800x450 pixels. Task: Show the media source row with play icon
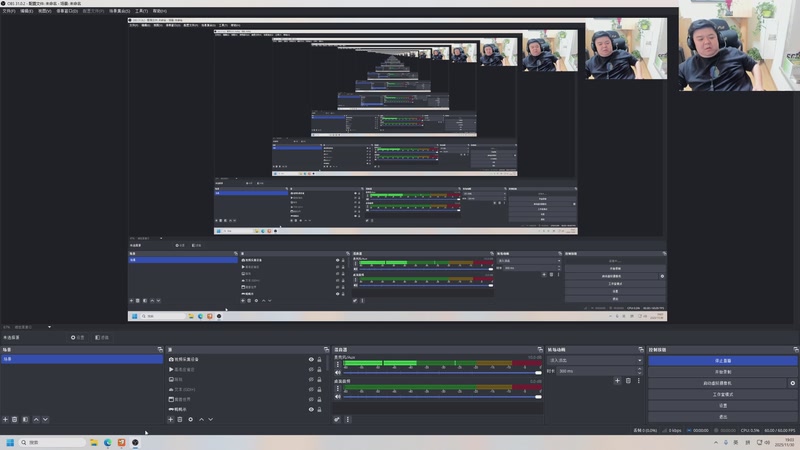311,369
